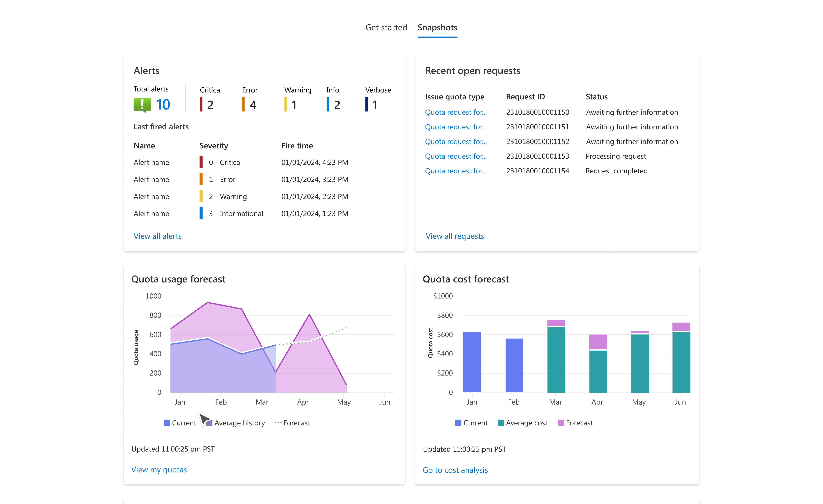The width and height of the screenshot is (823, 504).
Task: Go to cost analysis link
Action: 455,470
